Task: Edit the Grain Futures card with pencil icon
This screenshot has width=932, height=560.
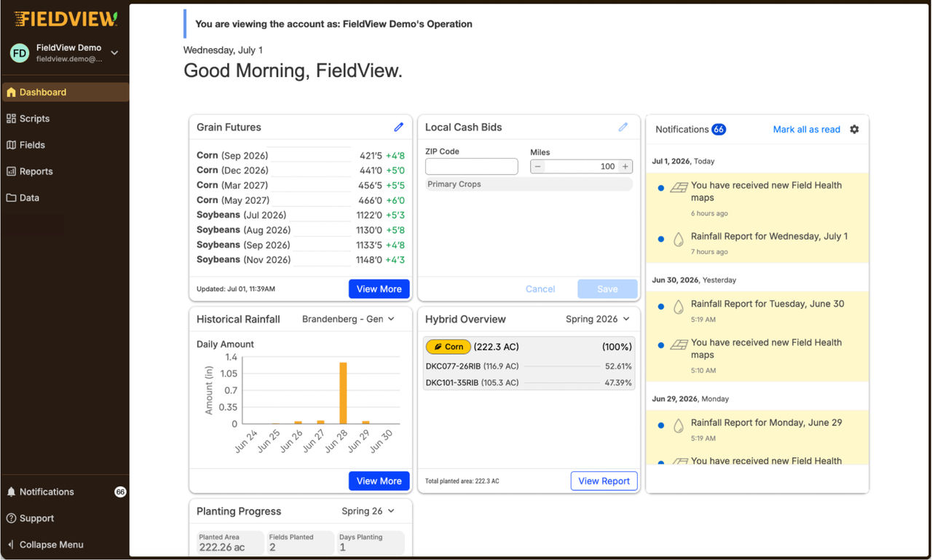Action: pos(398,127)
